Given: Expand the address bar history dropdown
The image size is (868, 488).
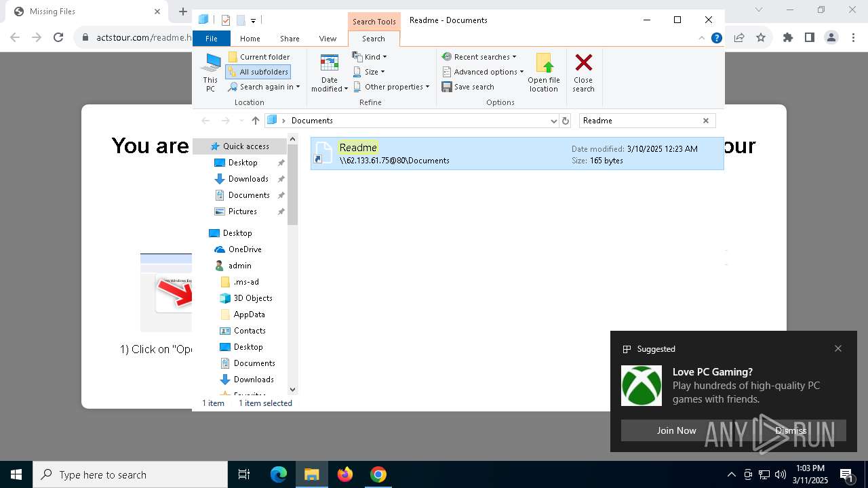Looking at the screenshot, I should 554,121.
